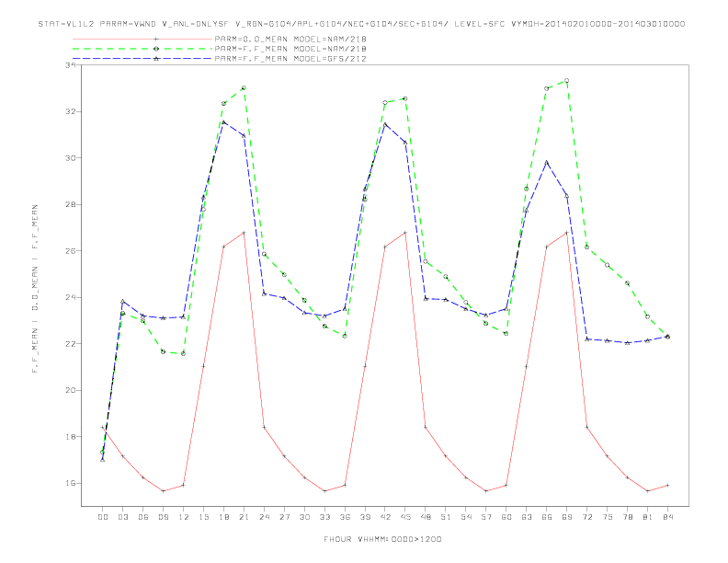Click y-axis tick label 32
This screenshot has height=563, width=728.
tap(71, 111)
